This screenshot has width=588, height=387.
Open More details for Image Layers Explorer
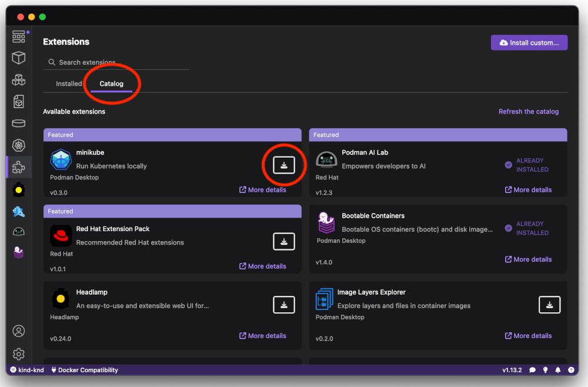pos(528,336)
